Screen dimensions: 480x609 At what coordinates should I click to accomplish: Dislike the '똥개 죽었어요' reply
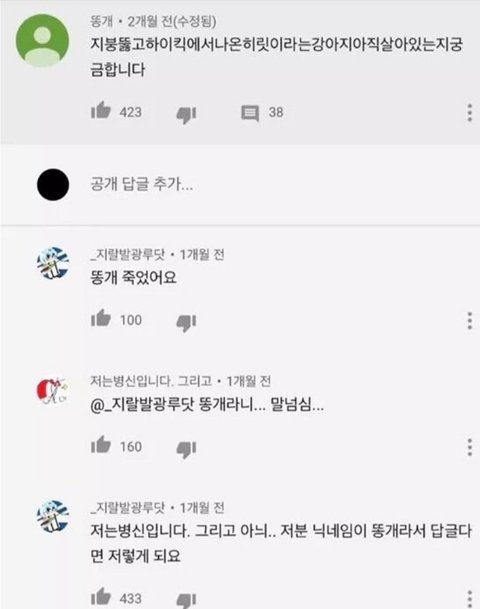pyautogui.click(x=186, y=323)
